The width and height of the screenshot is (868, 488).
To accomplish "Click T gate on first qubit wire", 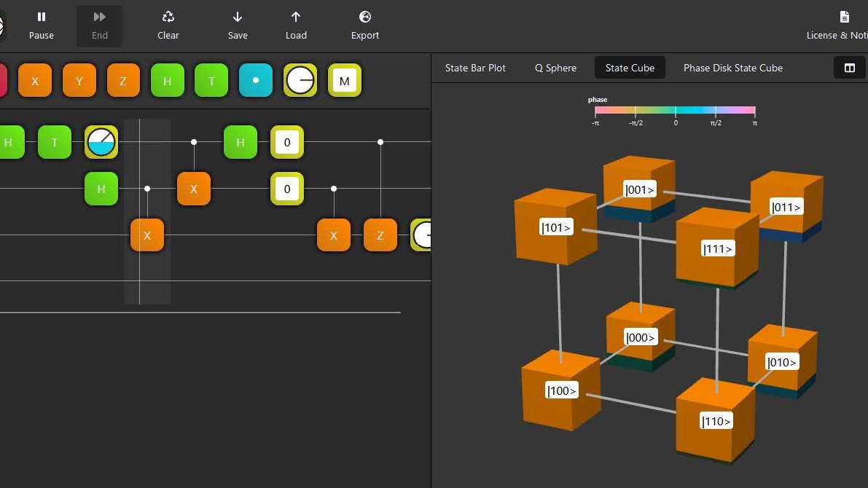I will pos(54,142).
